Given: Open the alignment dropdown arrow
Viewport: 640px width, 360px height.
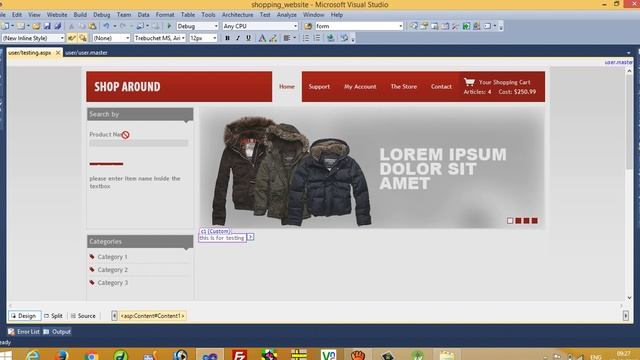Looking at the screenshot, I should [x=295, y=38].
